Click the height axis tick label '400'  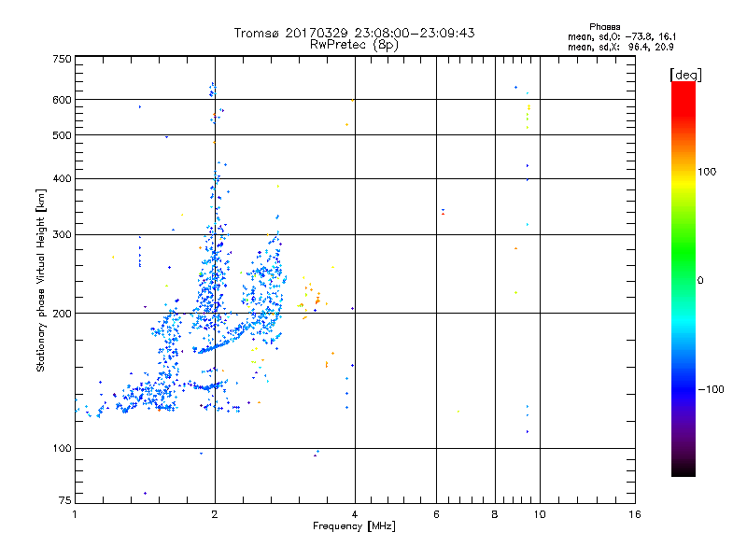coord(62,179)
